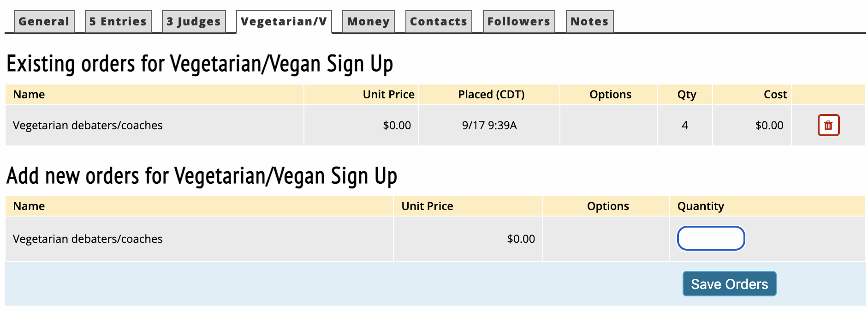Click the Quantity column header
The height and width of the screenshot is (313, 868).
click(x=700, y=206)
